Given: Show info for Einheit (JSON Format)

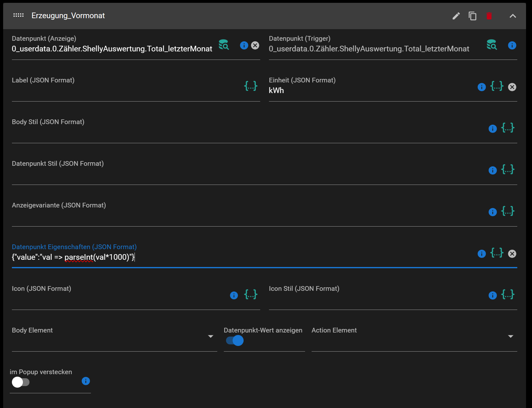Looking at the screenshot, I should (x=482, y=87).
